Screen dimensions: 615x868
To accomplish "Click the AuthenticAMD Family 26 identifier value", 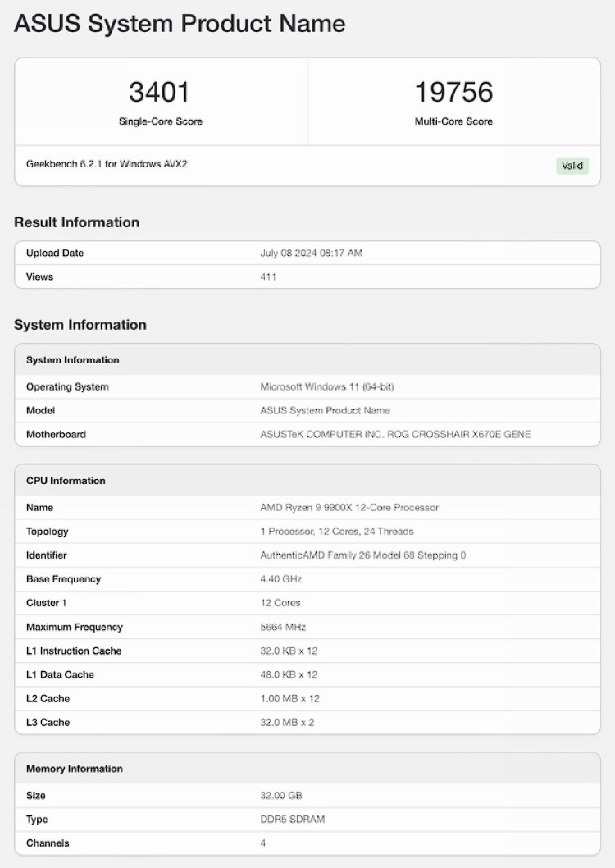I will (x=362, y=555).
